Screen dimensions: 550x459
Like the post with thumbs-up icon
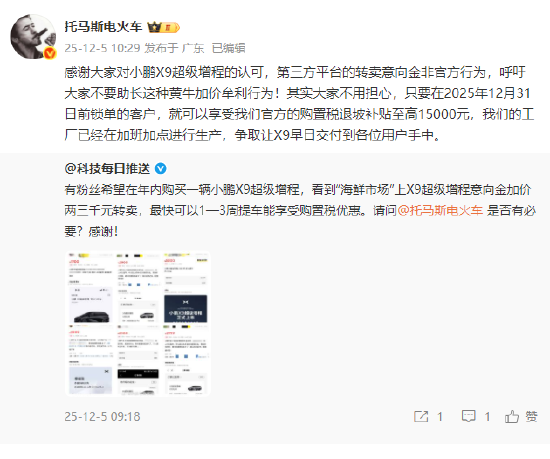tap(512, 416)
